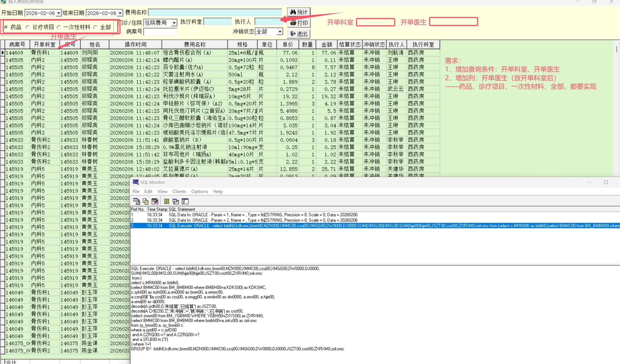The height and width of the screenshot is (364, 620).
Task: Select the 全部 radio button
Action: tap(95, 27)
